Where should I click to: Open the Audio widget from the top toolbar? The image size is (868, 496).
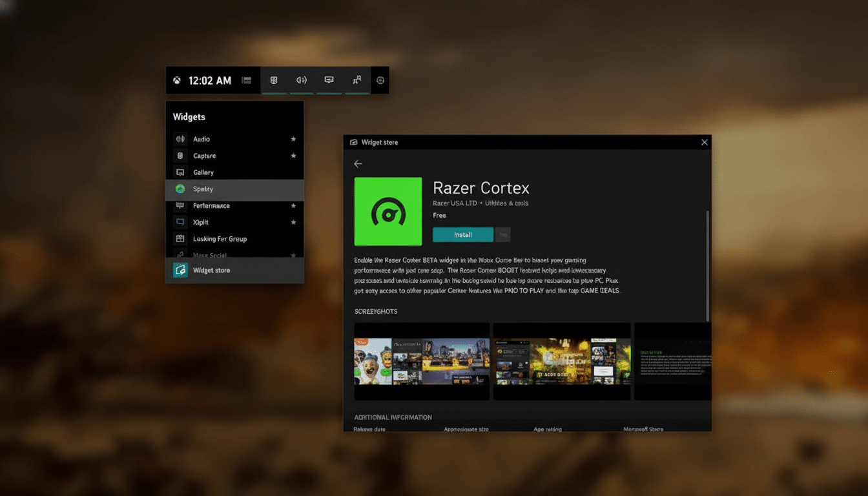(301, 80)
